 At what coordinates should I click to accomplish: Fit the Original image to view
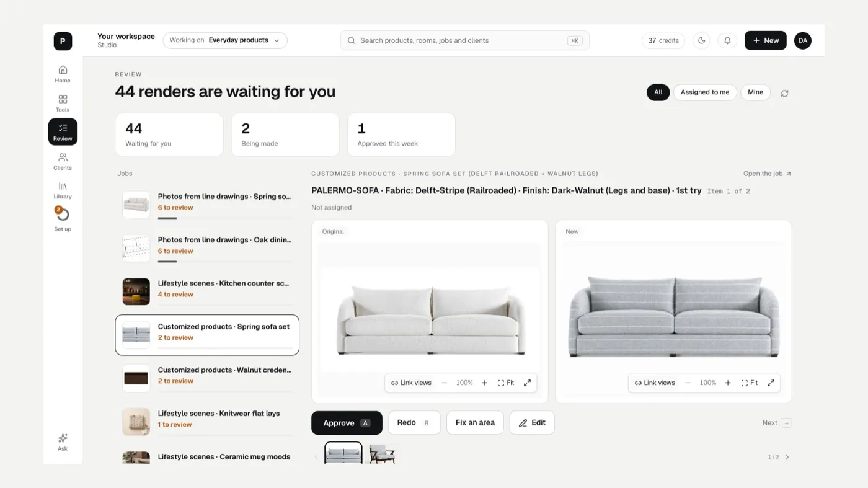click(506, 383)
